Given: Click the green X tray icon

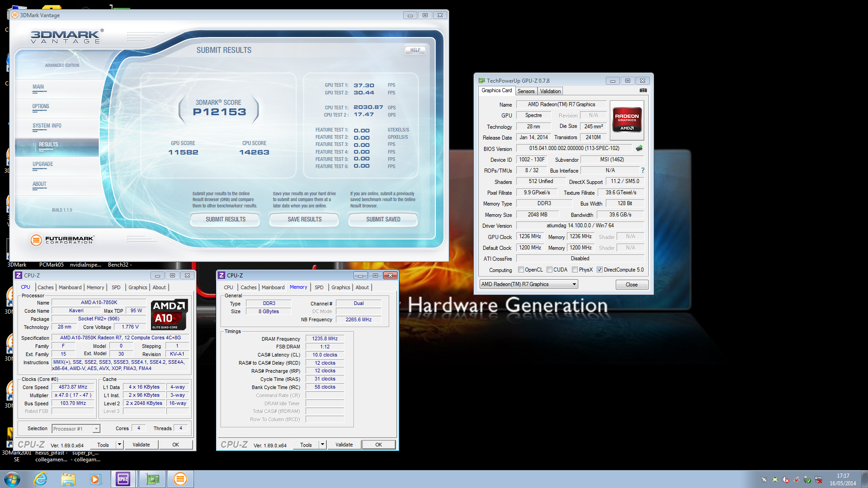Looking at the screenshot, I should pyautogui.click(x=775, y=479).
